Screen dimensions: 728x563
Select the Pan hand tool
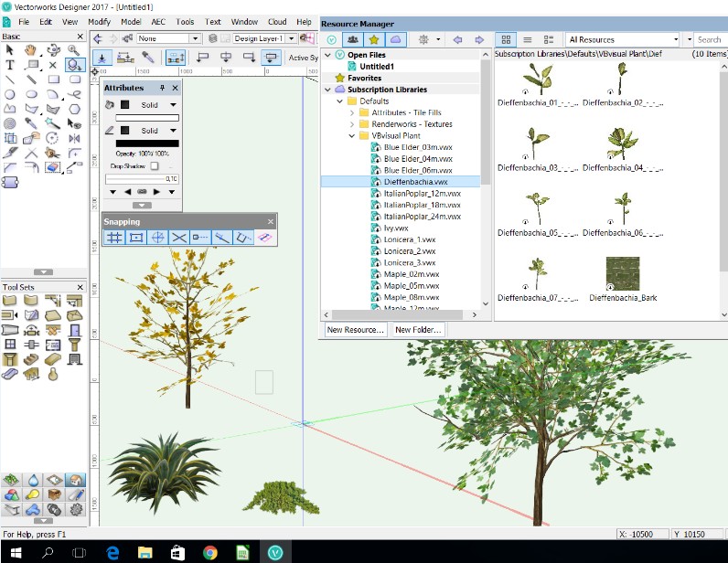pyautogui.click(x=31, y=49)
